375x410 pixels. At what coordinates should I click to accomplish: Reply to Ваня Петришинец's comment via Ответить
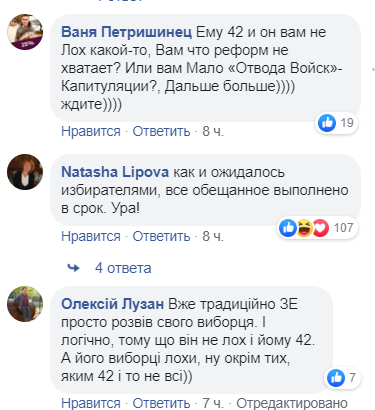(161, 131)
